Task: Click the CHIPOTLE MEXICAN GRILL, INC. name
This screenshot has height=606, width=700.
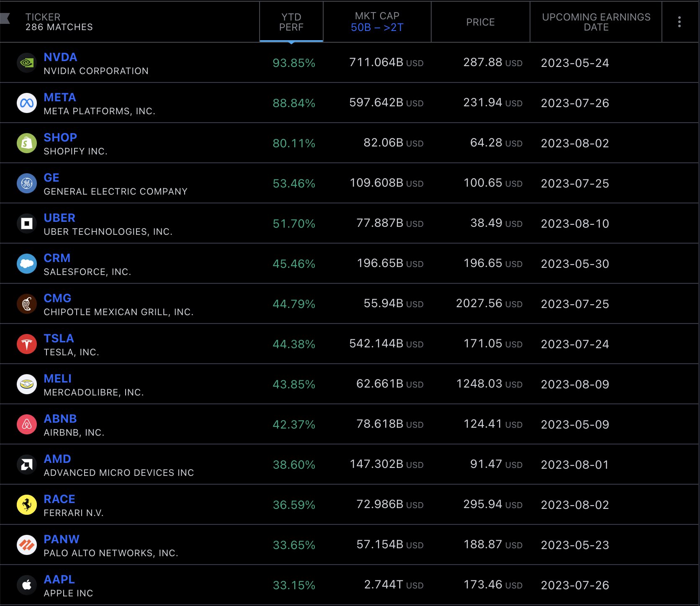Action: click(x=118, y=312)
